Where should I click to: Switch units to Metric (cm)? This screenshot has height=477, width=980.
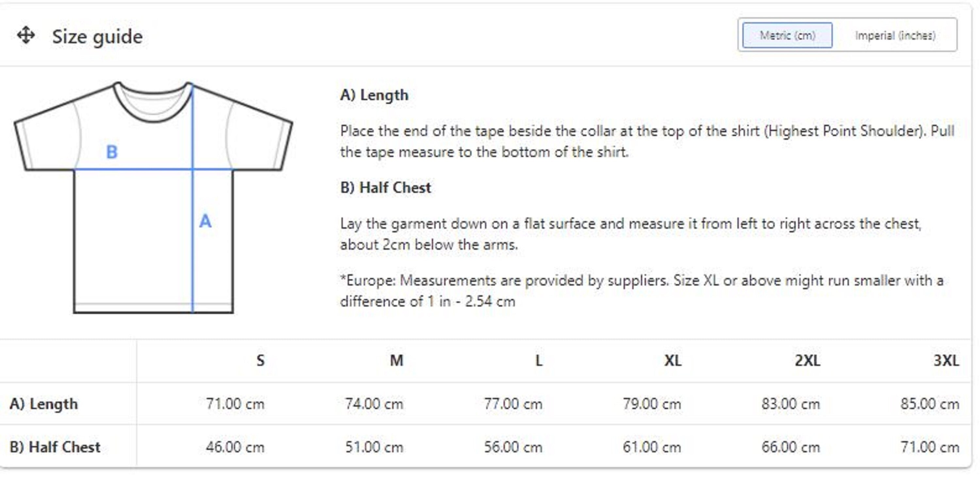787,35
